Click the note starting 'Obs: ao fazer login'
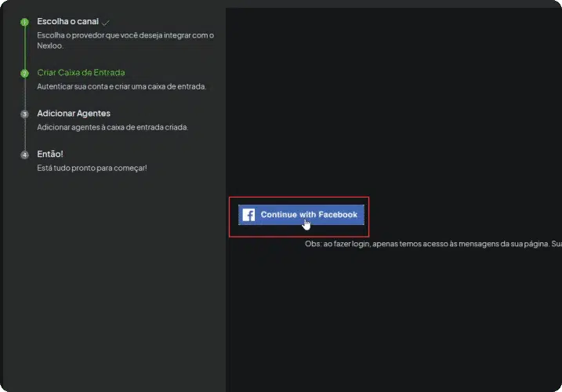 tap(433, 244)
